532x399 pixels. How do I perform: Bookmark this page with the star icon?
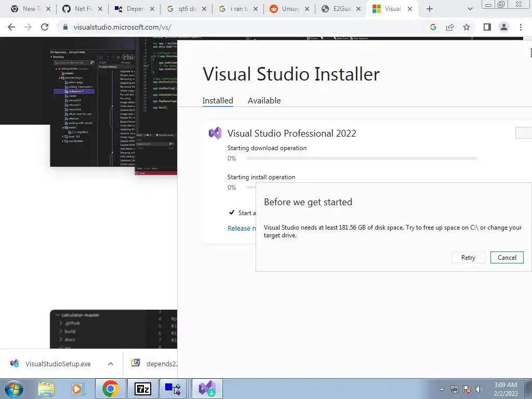[467, 27]
